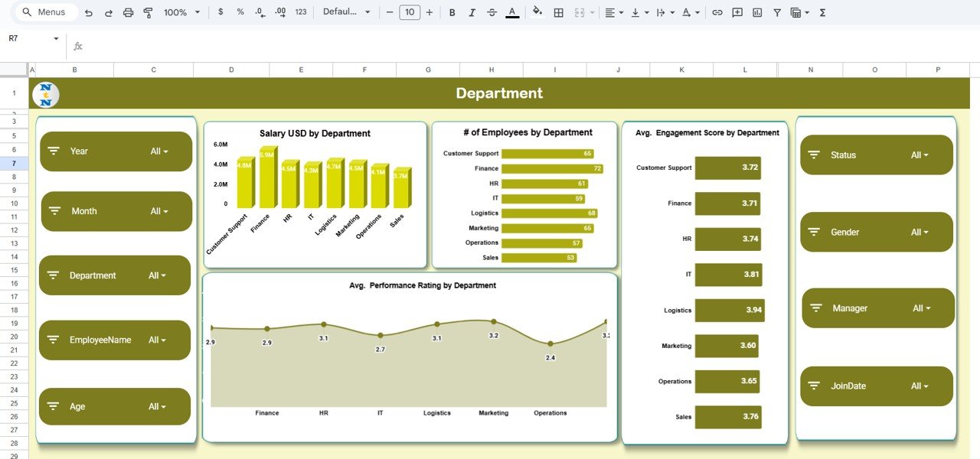
Task: Apply italic formatting
Action: tap(472, 12)
